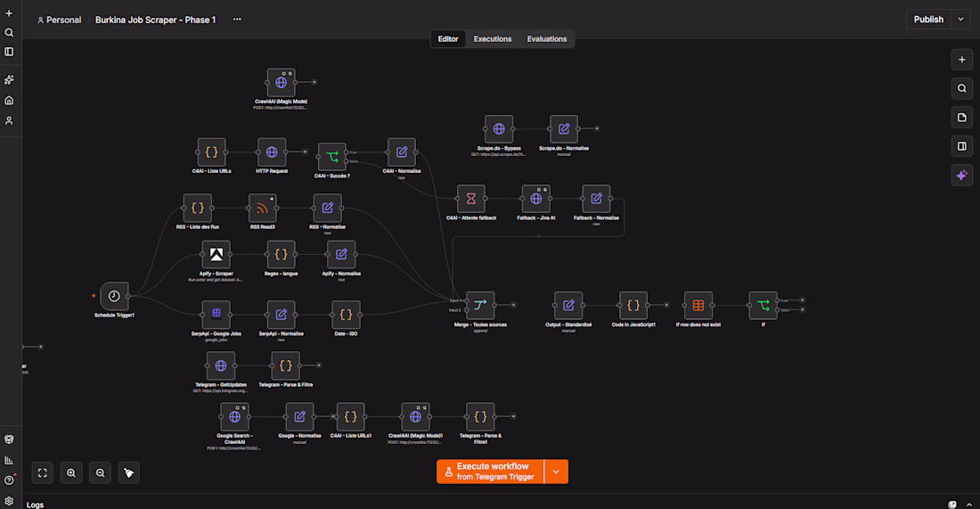Select the If row does not exist node
Image resolution: width=980 pixels, height=509 pixels.
[698, 305]
